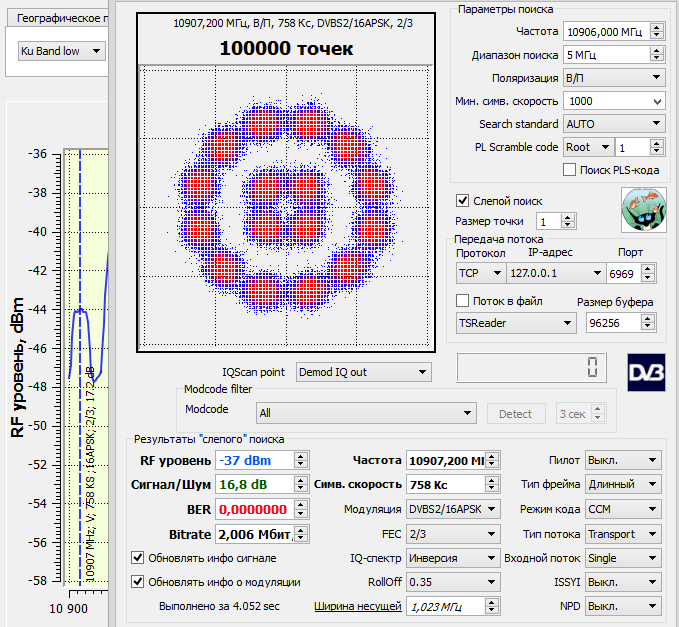Enable the Поток в файл checkbox

[x=462, y=301]
